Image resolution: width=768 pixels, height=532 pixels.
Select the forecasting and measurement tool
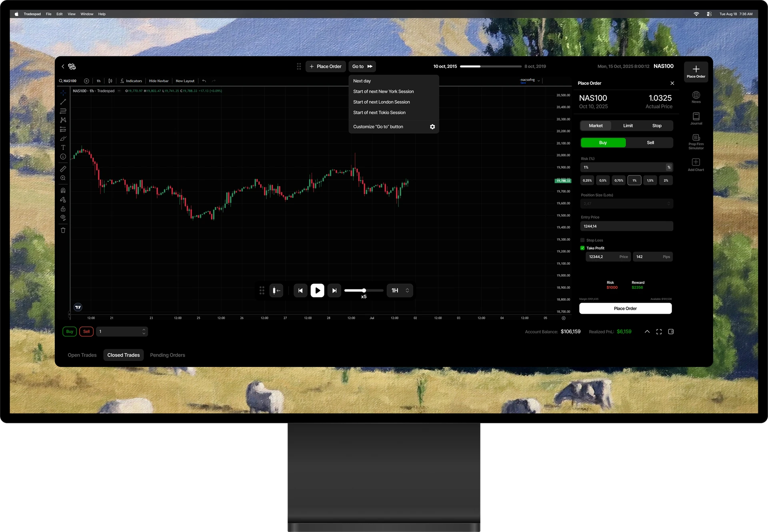pyautogui.click(x=63, y=129)
